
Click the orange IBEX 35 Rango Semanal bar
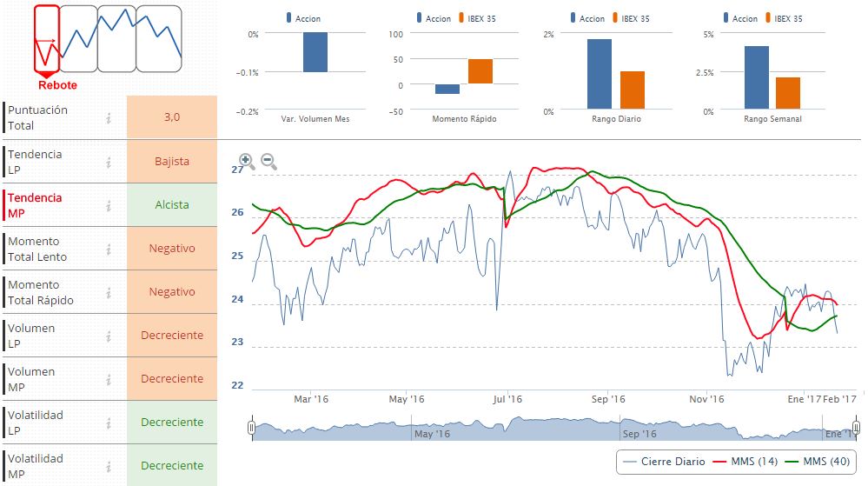(x=788, y=93)
